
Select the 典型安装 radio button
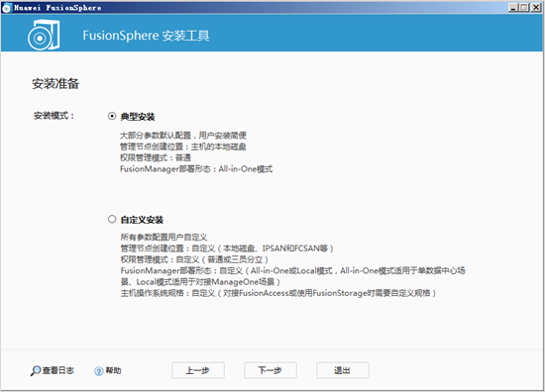(112, 116)
